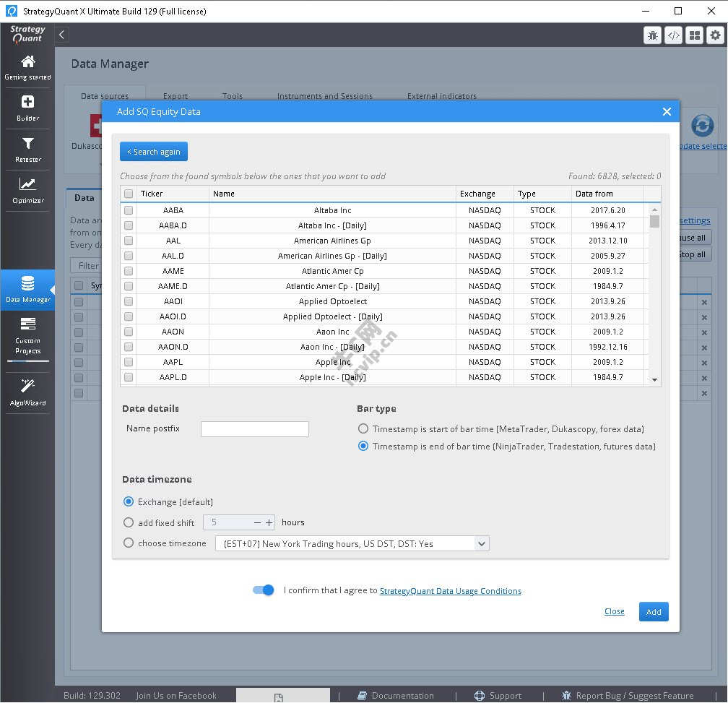Open the code editor toolbar icon

(674, 35)
